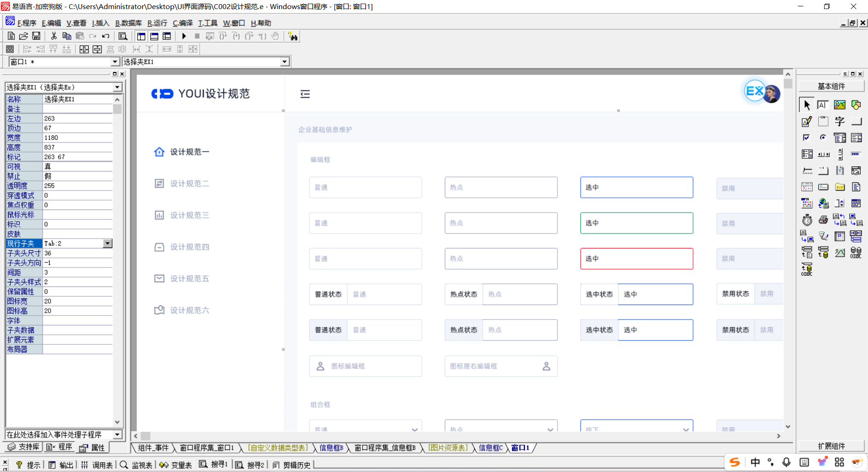Image resolution: width=868 pixels, height=472 pixels.
Task: Click the Save file floppy icon
Action: pyautogui.click(x=36, y=36)
